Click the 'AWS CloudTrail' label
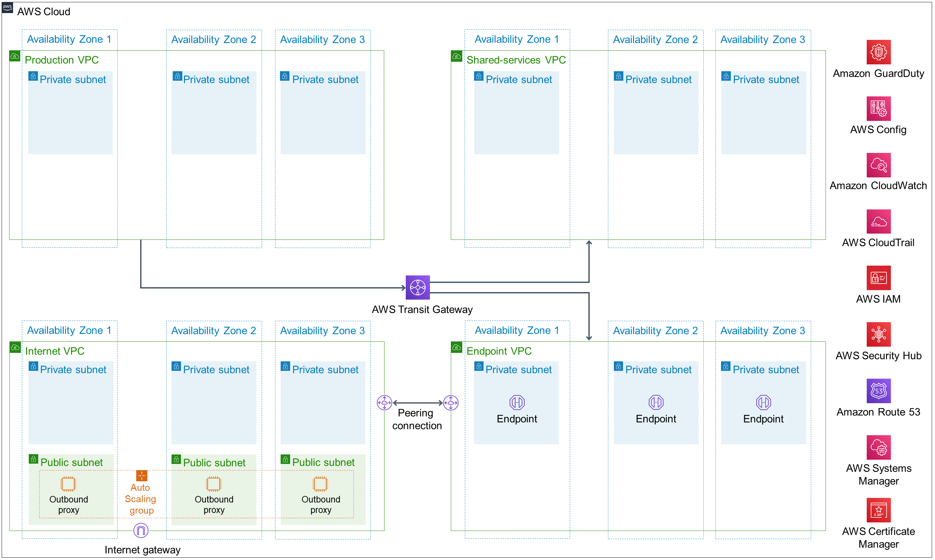This screenshot has width=935, height=560. tap(878, 243)
